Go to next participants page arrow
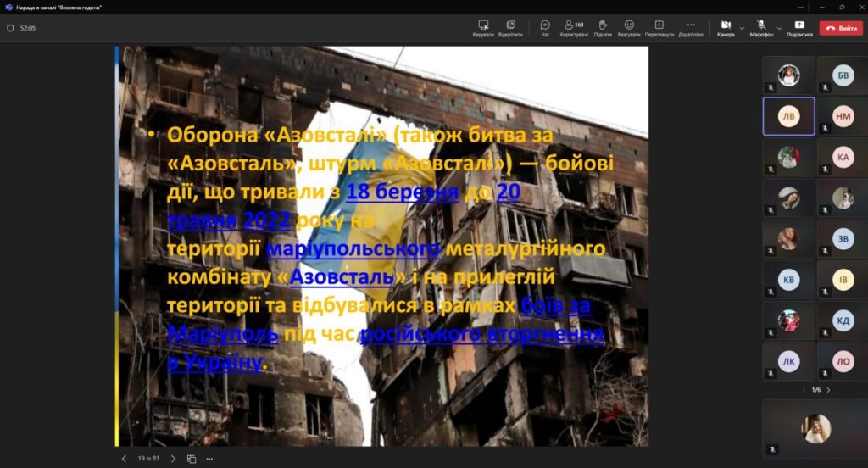 click(828, 390)
